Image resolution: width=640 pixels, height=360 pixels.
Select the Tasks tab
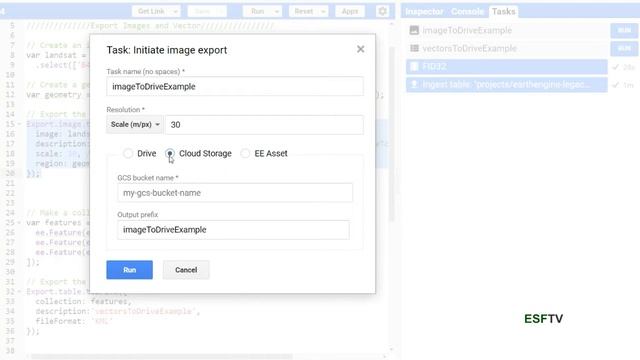[x=503, y=11]
